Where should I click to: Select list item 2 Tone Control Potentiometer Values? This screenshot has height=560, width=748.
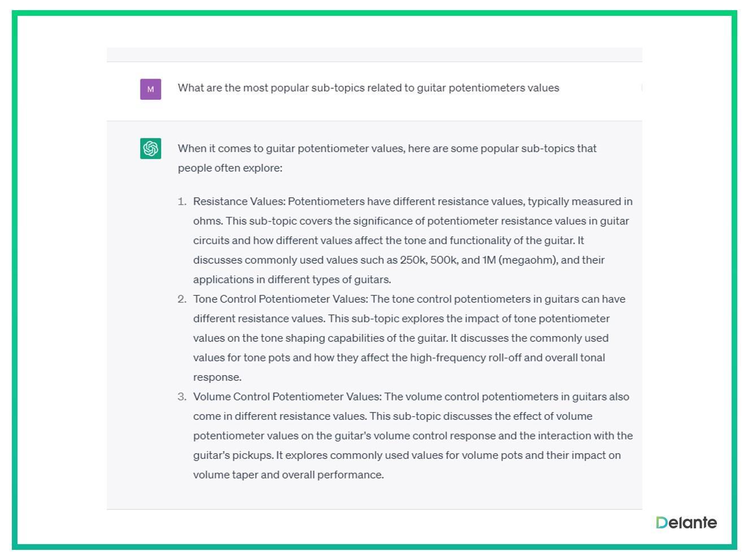click(x=280, y=299)
